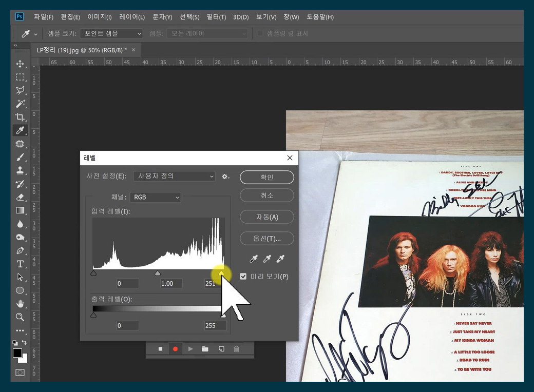This screenshot has height=392, width=534.
Task: Select the Sponge tool
Action: tap(20, 237)
